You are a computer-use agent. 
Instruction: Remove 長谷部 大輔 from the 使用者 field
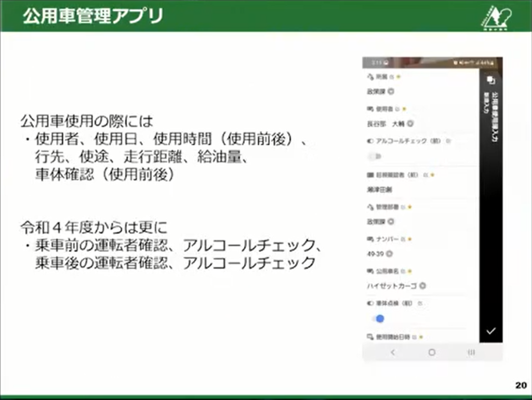410,124
